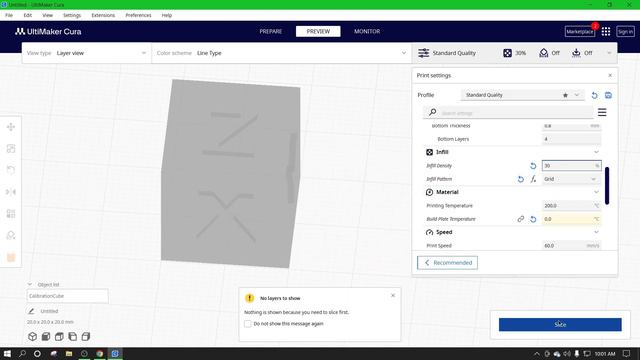
Task: Collapse the Speed settings section chevron
Action: pos(596,232)
